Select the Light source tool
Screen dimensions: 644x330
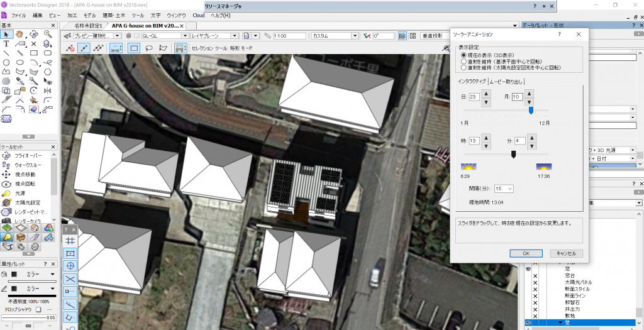20,193
